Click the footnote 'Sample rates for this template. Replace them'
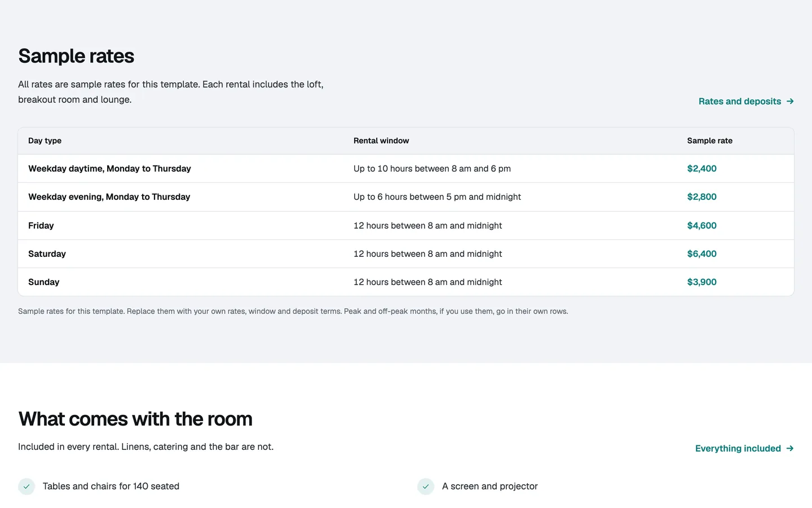The image size is (812, 508). click(293, 312)
